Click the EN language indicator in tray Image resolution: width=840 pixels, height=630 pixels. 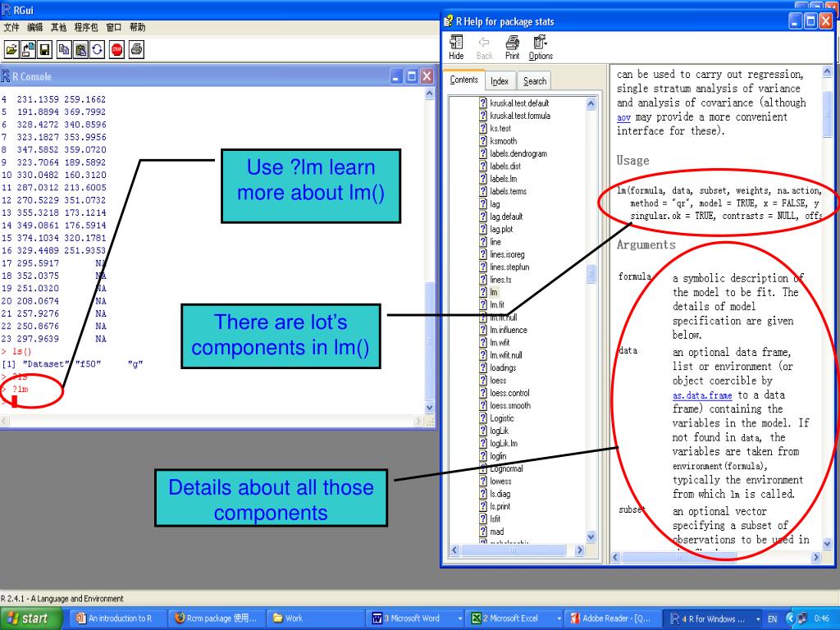point(773,619)
